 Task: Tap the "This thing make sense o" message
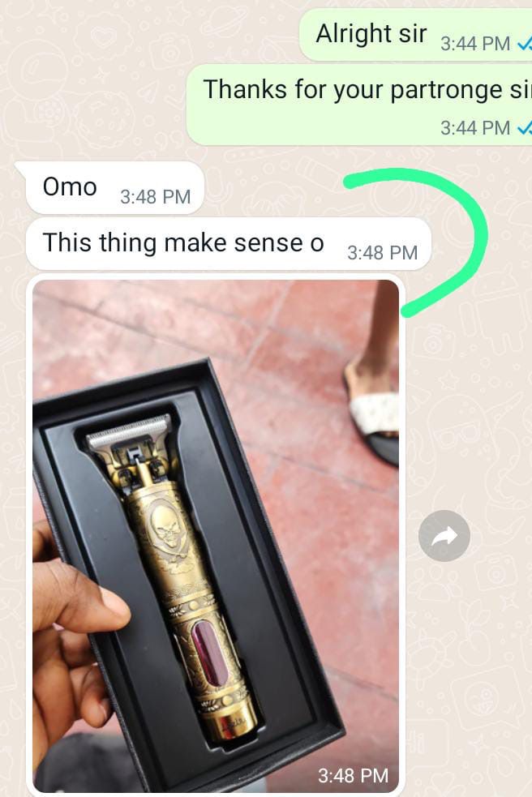tap(229, 244)
